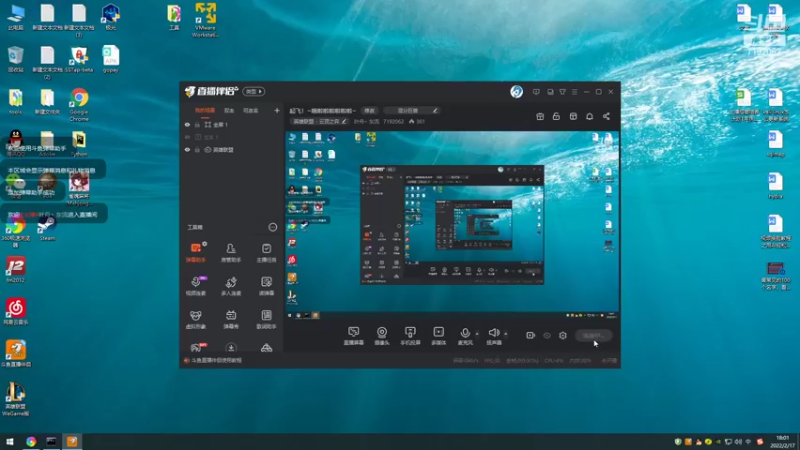This screenshot has width=800, height=450.
Task: Click the start streaming button
Action: 593,335
